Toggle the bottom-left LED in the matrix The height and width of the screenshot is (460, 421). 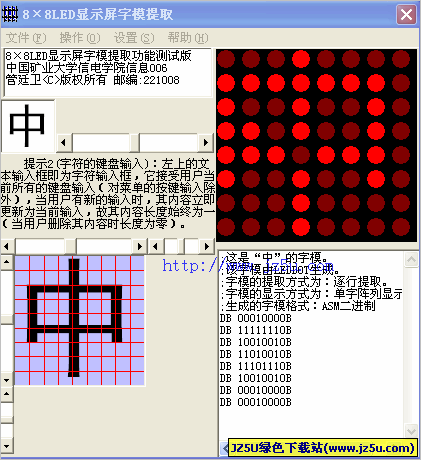tap(226, 227)
